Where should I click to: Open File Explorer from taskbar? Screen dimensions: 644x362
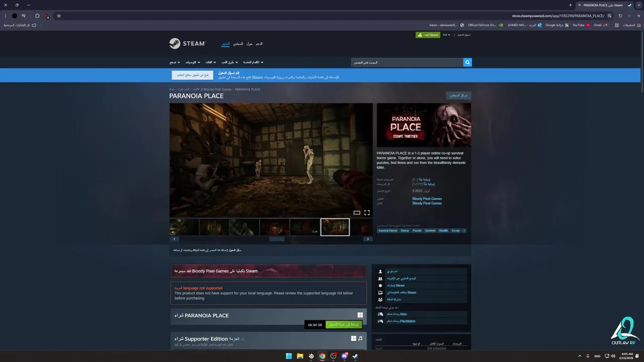(300, 356)
